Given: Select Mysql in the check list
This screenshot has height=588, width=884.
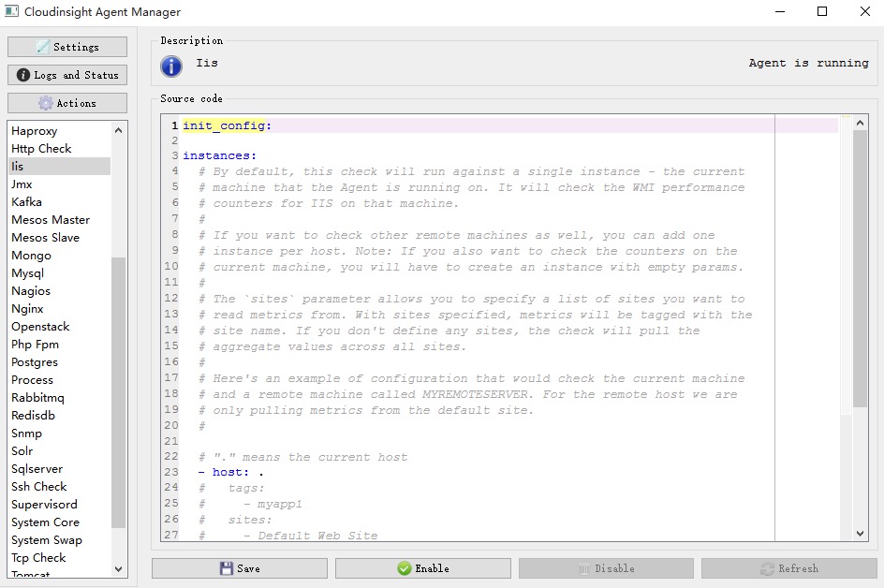Looking at the screenshot, I should 60,272.
